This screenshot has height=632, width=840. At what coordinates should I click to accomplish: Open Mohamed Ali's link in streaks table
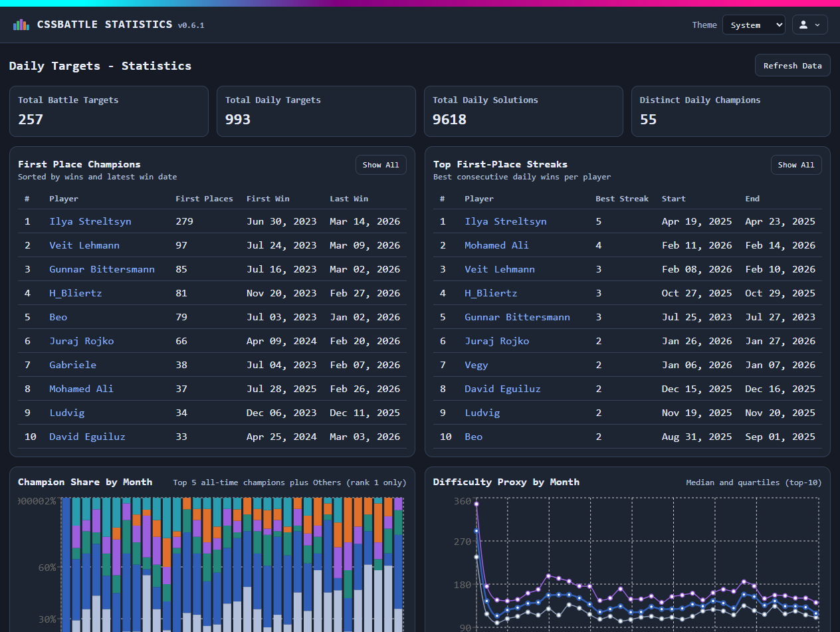[x=496, y=245]
